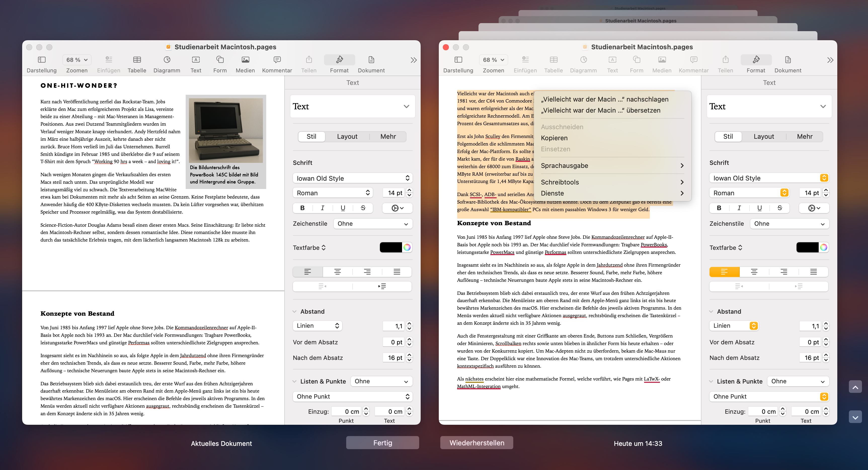
Task: Center text alignment in left window
Action: point(337,272)
